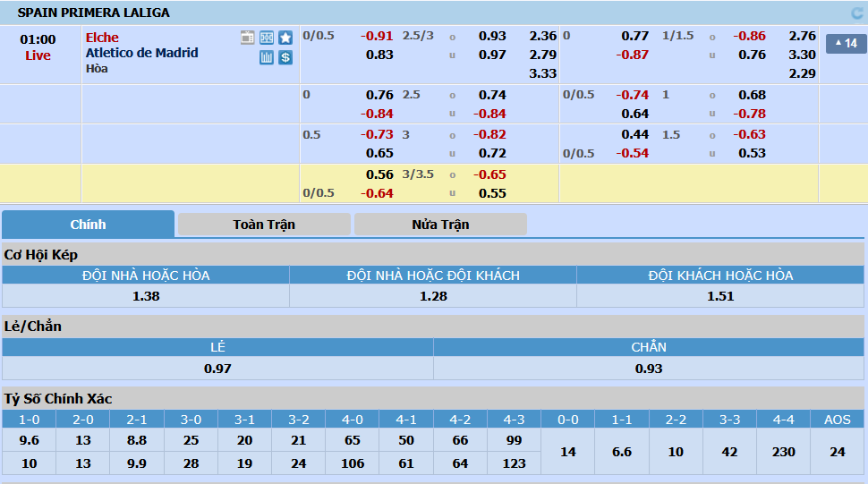Screen dimensions: 868x484
Task: Select 6.6 odds for 1-1 correct score
Action: [x=622, y=452]
